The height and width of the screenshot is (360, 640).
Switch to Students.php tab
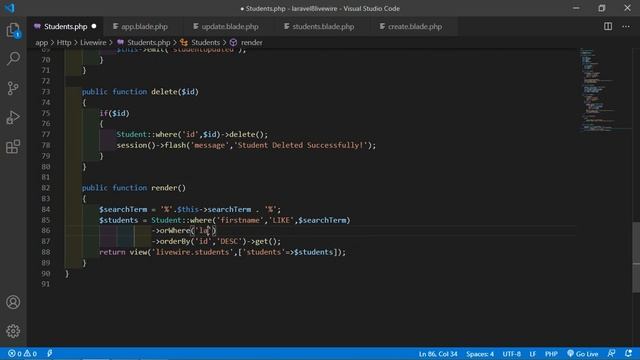[x=65, y=27]
